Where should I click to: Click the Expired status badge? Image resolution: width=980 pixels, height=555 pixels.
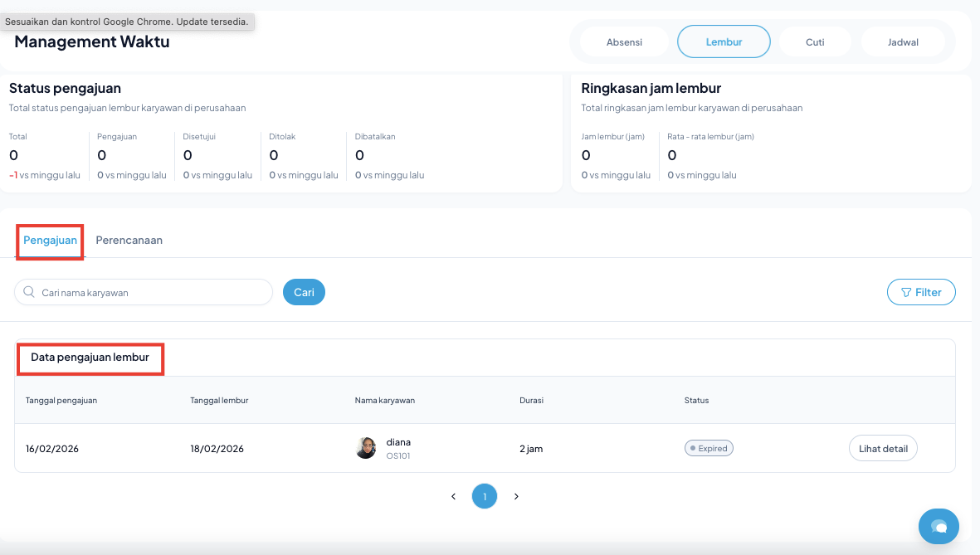[x=709, y=448]
